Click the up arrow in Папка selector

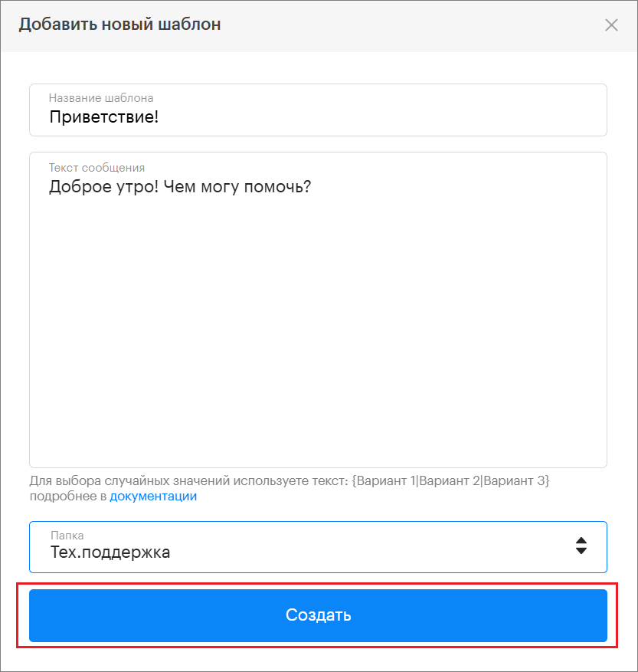(x=581, y=539)
